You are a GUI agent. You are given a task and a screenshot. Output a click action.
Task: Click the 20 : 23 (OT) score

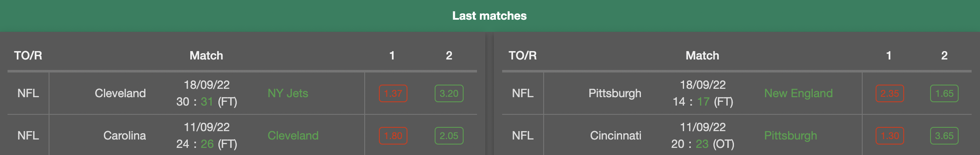(x=703, y=144)
